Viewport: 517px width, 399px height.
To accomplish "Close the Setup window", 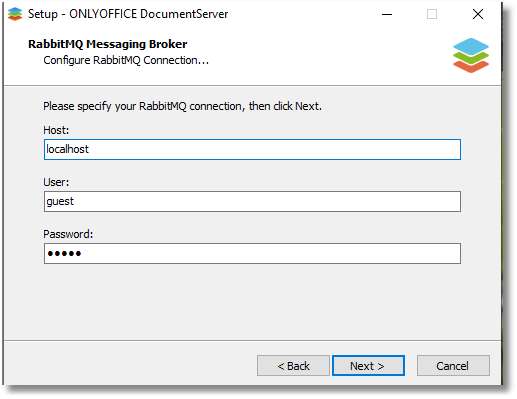I will (478, 14).
